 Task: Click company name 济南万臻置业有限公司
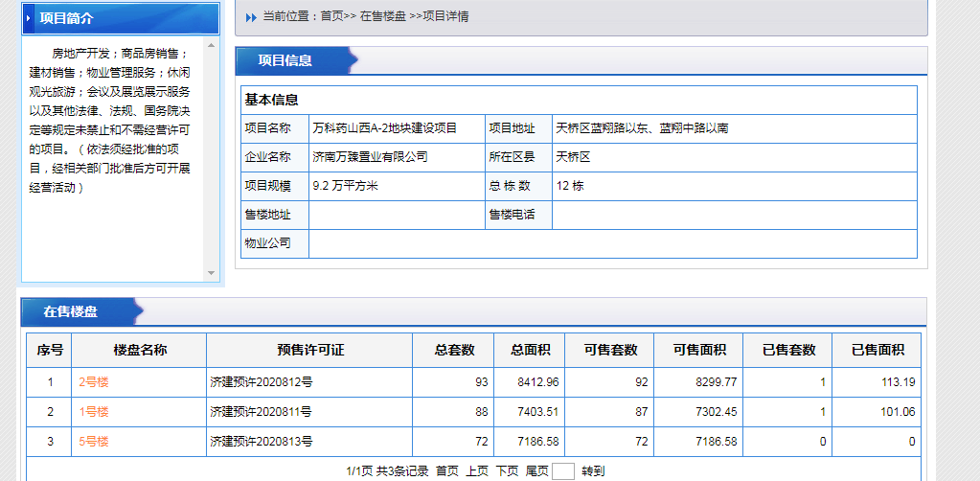pyautogui.click(x=370, y=157)
